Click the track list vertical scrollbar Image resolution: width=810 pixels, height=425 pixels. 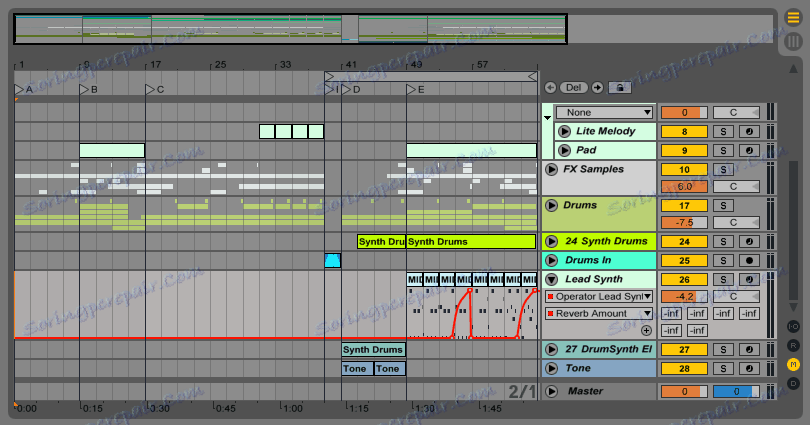click(x=793, y=230)
